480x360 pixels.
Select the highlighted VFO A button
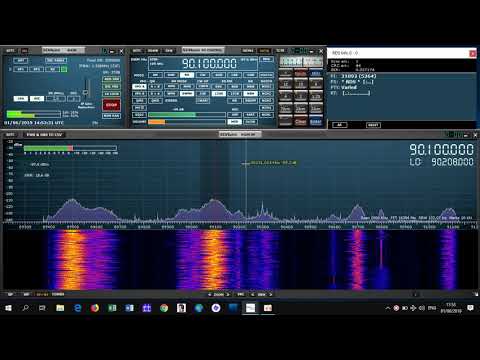(x=139, y=87)
